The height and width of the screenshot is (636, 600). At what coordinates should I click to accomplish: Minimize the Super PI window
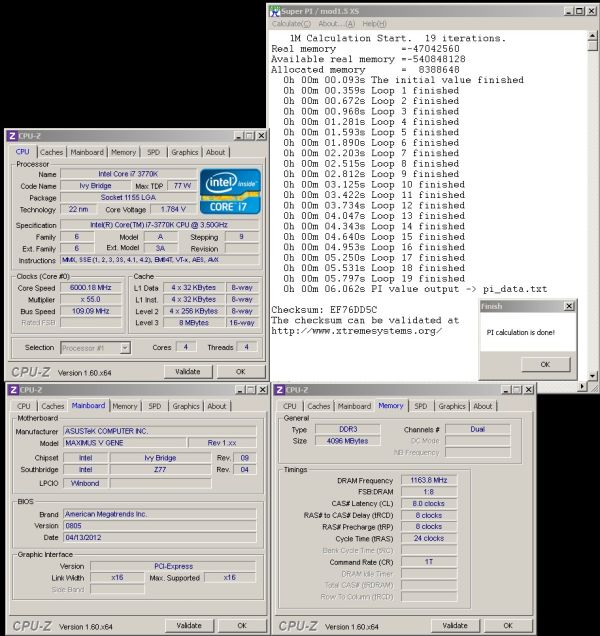coord(569,11)
